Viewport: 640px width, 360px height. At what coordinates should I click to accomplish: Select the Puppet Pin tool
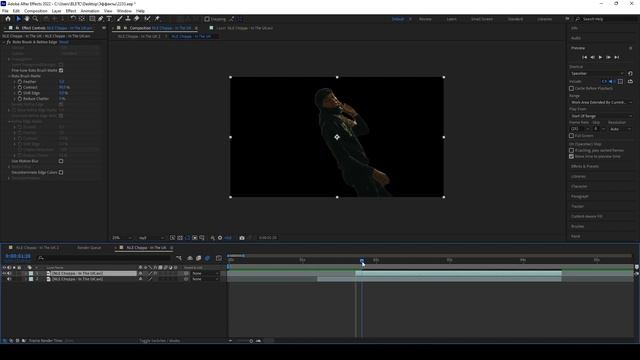(x=157, y=19)
